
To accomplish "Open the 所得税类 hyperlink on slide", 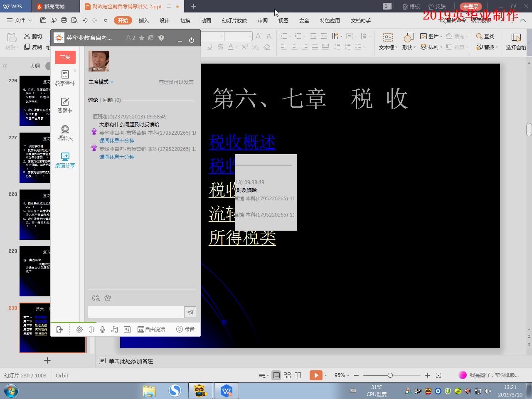I will (x=242, y=238).
